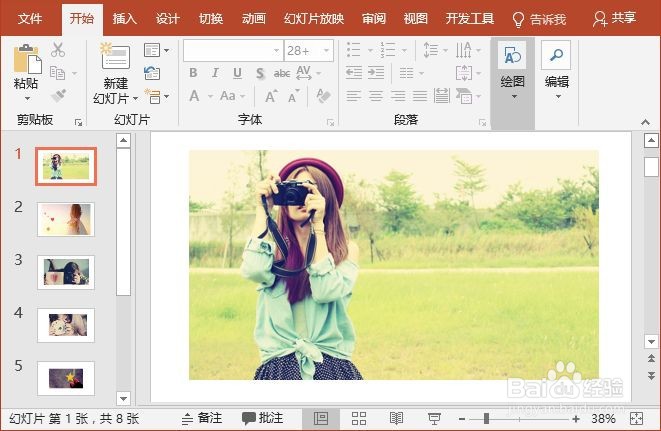The image size is (661, 431).
Task: Apply strikethrough abc formatting
Action: [282, 73]
